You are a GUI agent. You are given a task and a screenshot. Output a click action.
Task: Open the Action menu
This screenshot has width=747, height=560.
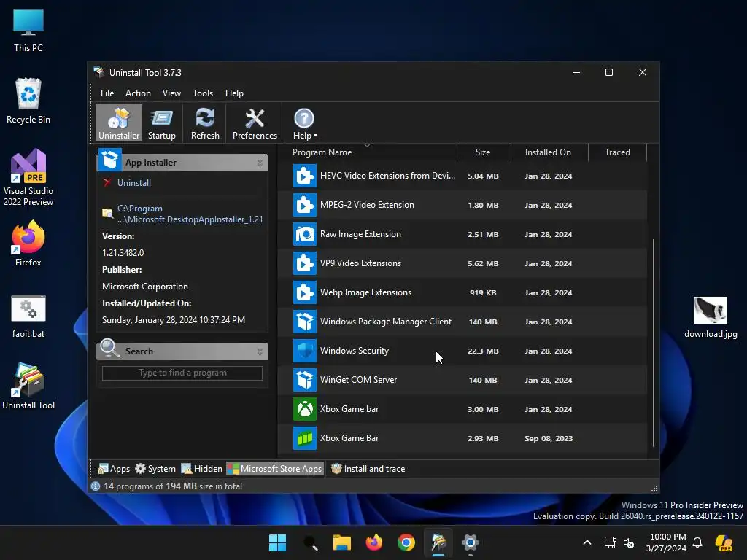click(x=138, y=93)
